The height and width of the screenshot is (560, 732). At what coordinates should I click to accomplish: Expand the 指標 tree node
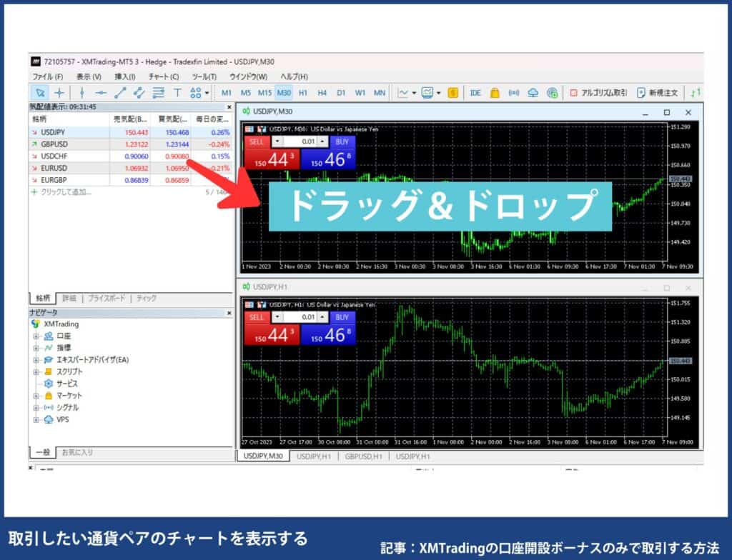tap(36, 348)
